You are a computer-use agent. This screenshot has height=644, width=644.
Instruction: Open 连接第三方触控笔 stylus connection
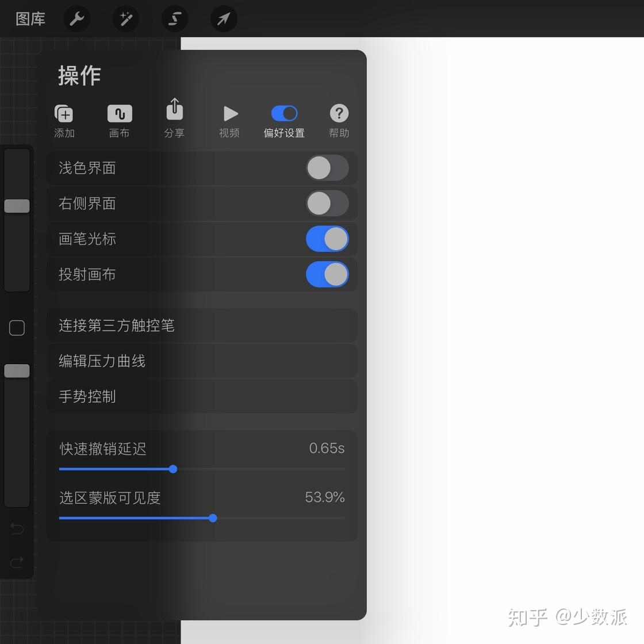201,325
